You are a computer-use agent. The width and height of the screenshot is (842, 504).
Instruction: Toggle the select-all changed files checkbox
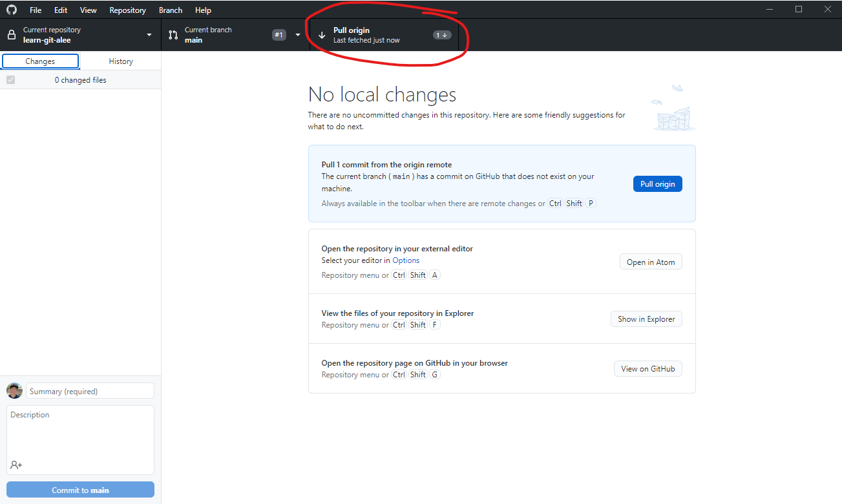pyautogui.click(x=10, y=79)
